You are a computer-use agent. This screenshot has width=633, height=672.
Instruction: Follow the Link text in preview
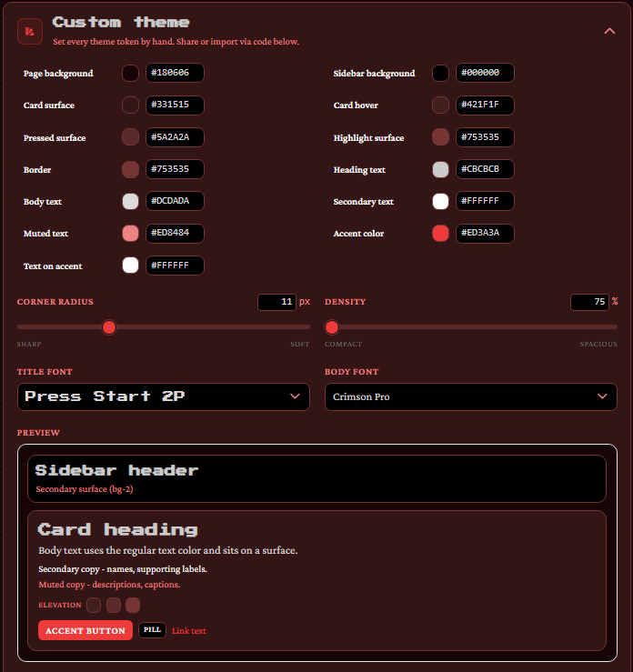(189, 631)
